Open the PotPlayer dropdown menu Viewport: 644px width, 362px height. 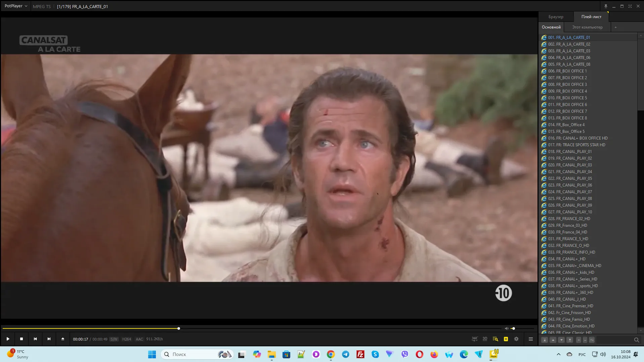(15, 6)
